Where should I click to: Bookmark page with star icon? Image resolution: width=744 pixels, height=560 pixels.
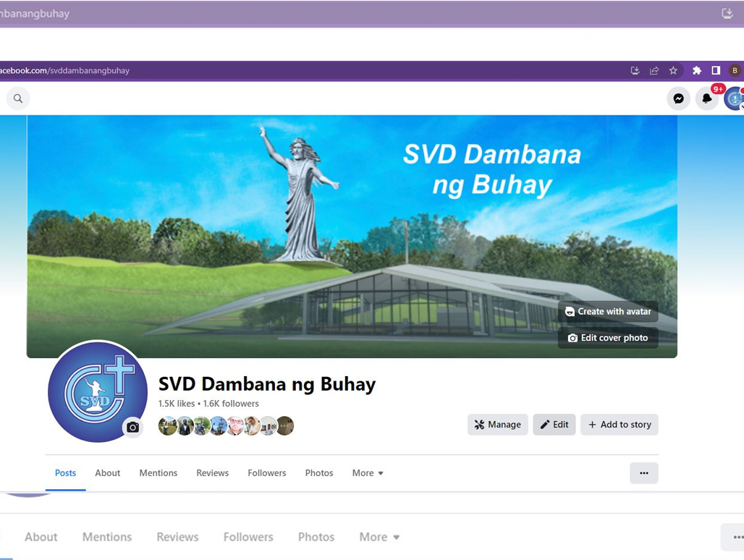(673, 71)
